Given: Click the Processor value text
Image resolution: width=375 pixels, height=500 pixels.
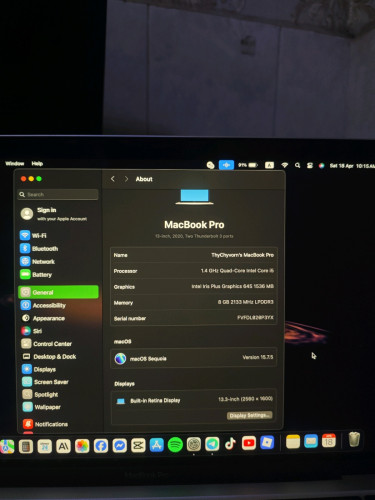Looking at the screenshot, I should (237, 270).
